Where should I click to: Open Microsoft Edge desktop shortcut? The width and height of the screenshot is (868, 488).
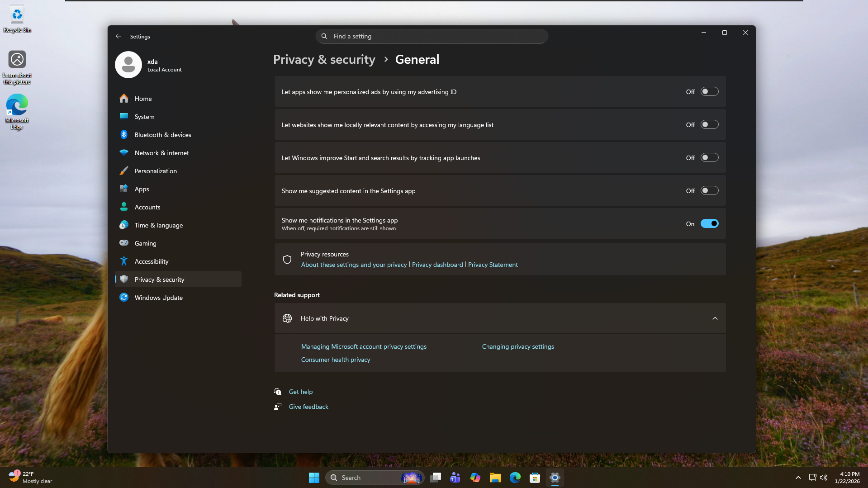coord(17,112)
